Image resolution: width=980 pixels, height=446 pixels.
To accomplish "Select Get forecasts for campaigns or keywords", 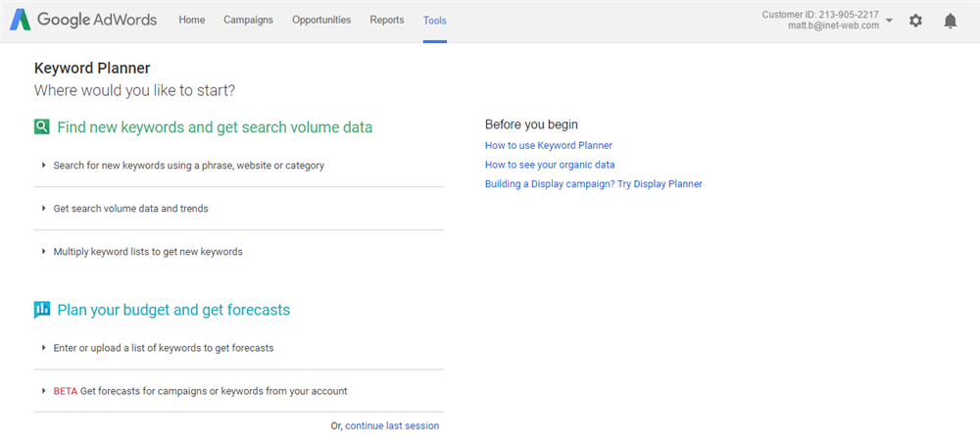I will [214, 391].
